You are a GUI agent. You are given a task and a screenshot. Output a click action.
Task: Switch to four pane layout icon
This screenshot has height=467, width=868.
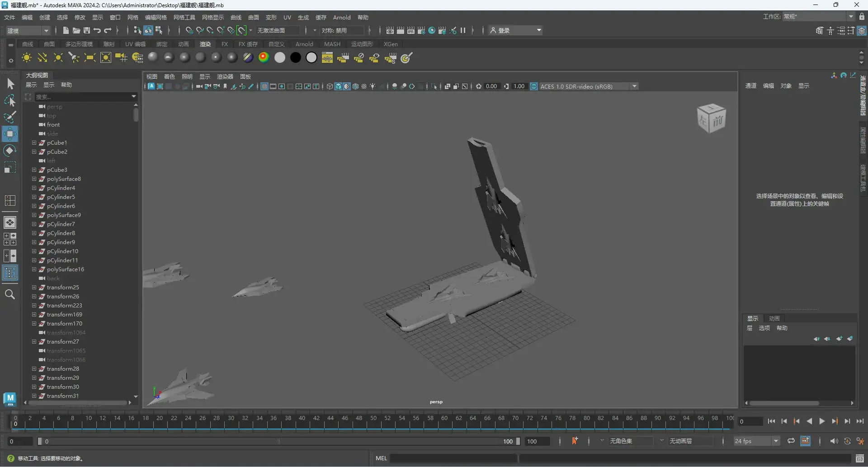(x=10, y=239)
